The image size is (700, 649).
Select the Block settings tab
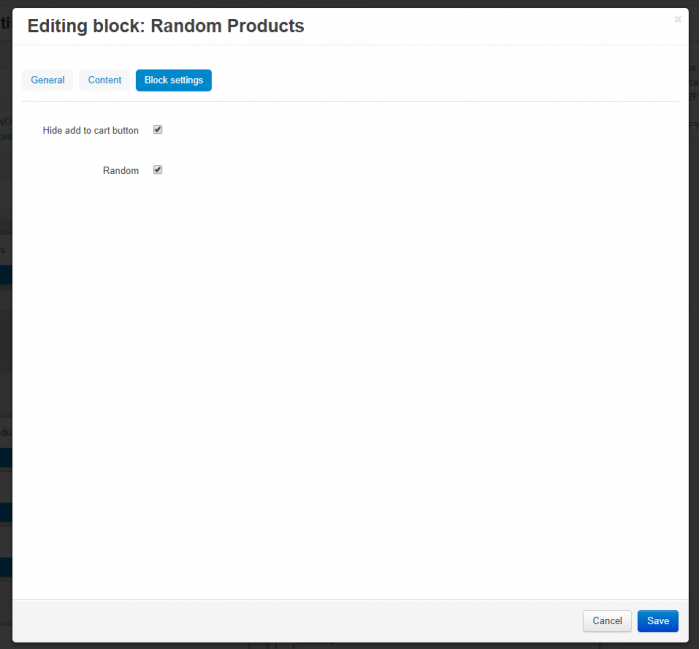coord(174,80)
